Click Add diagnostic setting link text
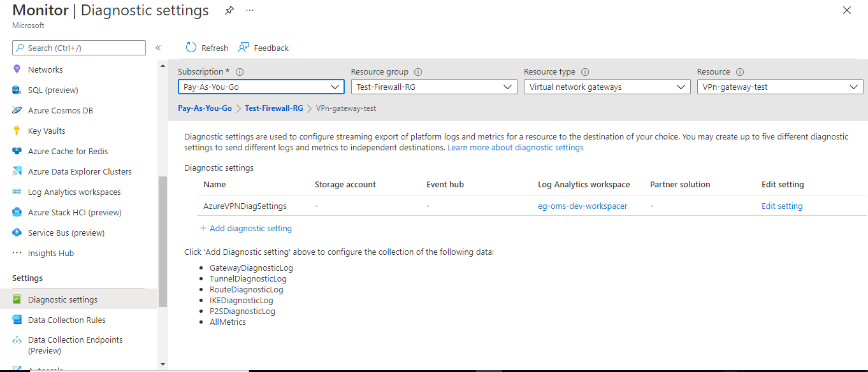Image resolution: width=868 pixels, height=372 pixels. pos(250,228)
